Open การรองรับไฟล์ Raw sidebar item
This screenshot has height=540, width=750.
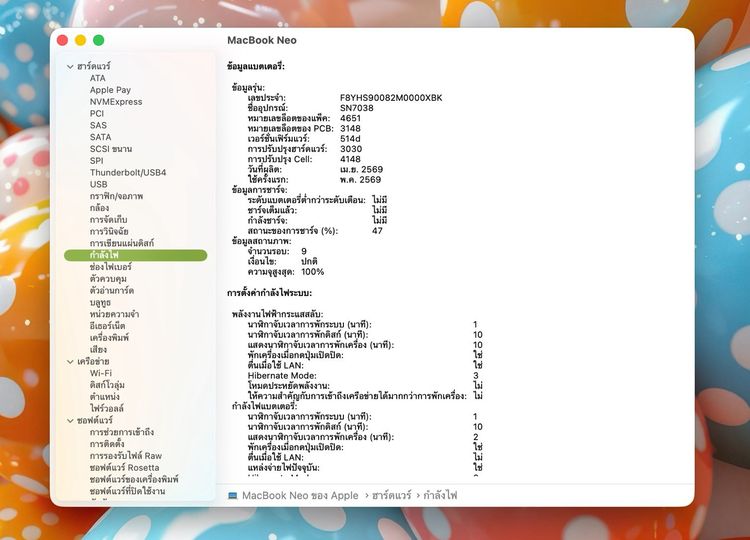pos(126,456)
